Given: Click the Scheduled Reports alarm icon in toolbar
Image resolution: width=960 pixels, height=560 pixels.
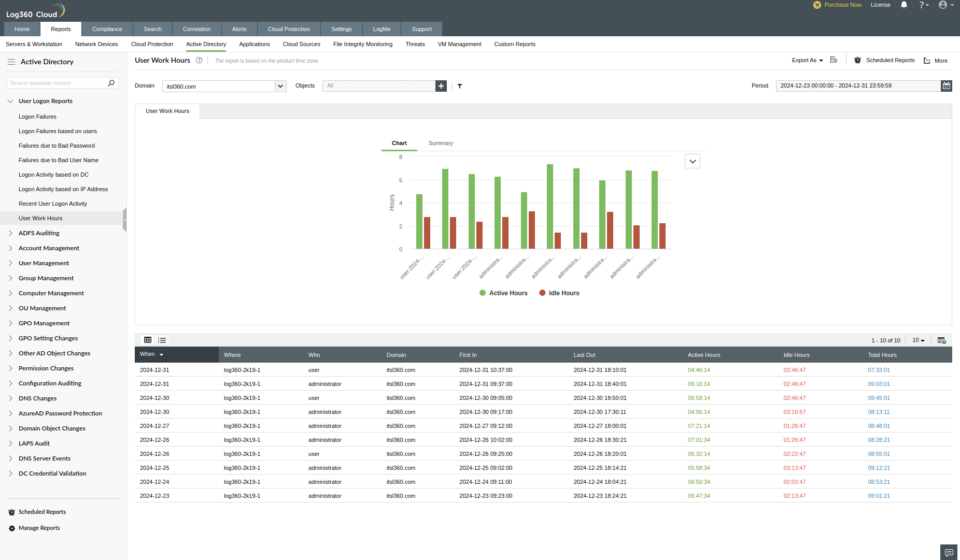Looking at the screenshot, I should click(857, 60).
